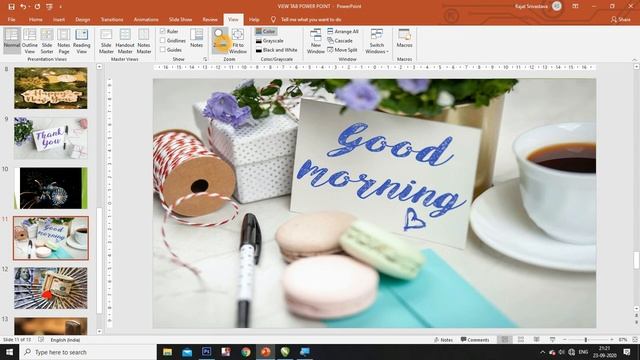Open the Macros dialog
The height and width of the screenshot is (360, 640).
point(404,38)
